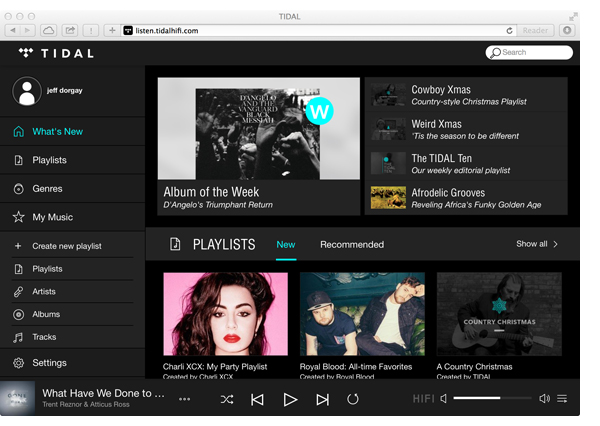
Task: Toggle HIFI quality indicator
Action: coord(423,399)
